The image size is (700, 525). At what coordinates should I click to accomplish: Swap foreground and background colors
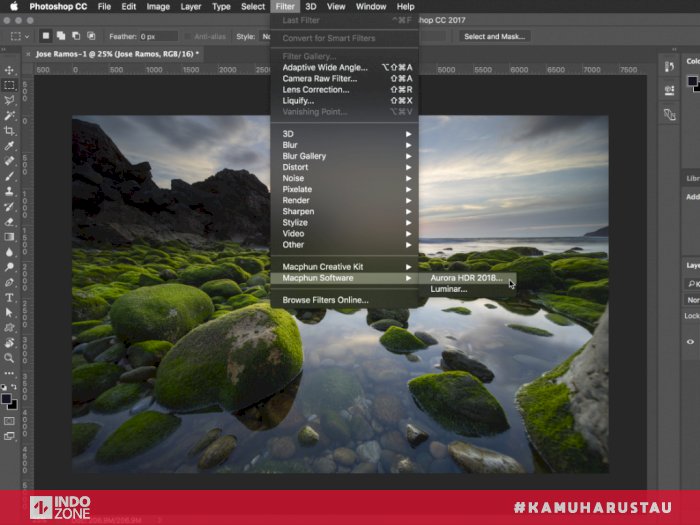14,387
